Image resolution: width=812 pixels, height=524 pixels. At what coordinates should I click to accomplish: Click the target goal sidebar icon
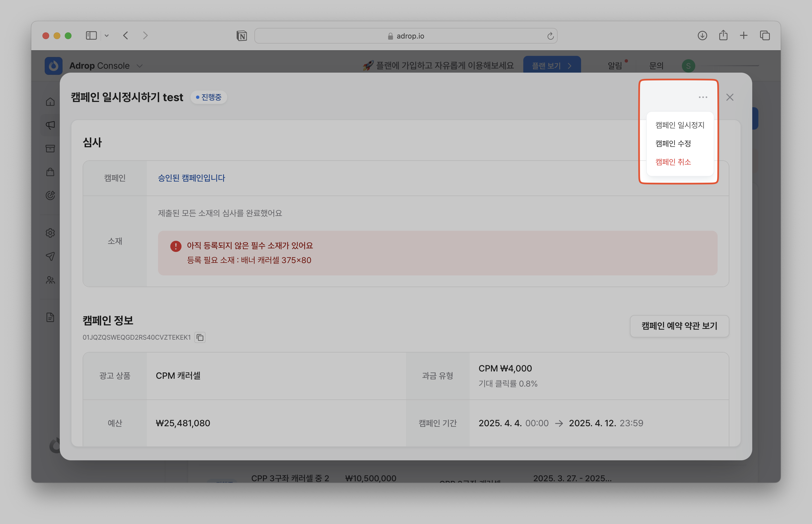click(x=50, y=195)
